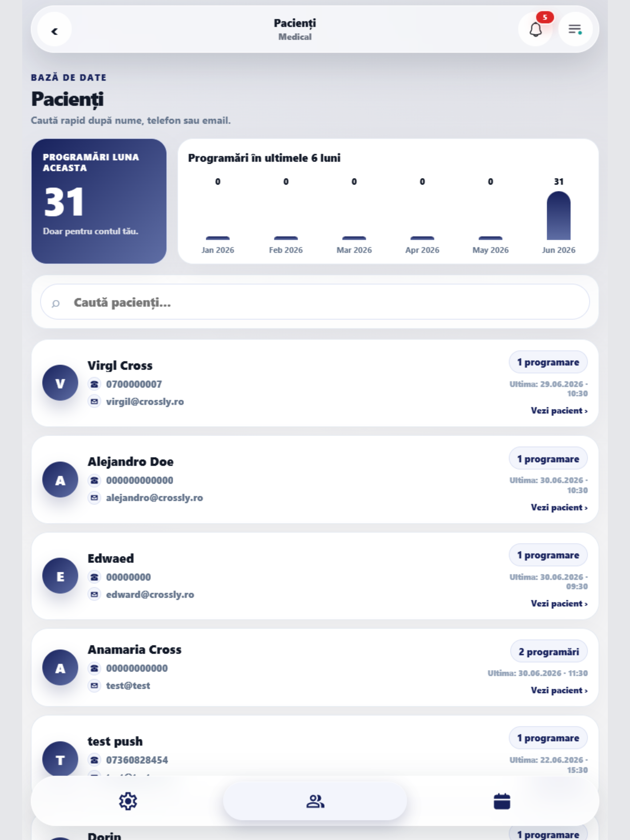Click email icon for Alejandro Doe
This screenshot has width=630, height=840.
coord(94,497)
